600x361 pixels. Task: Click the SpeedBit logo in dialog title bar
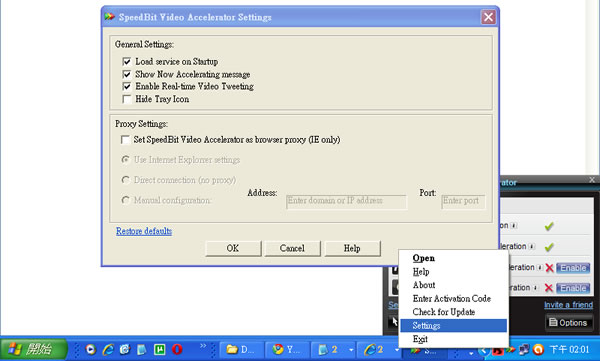[x=109, y=17]
